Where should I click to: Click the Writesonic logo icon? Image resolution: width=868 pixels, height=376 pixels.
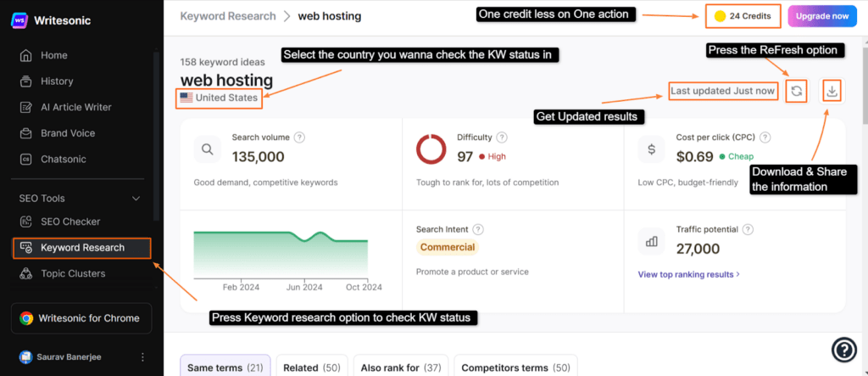(20, 20)
